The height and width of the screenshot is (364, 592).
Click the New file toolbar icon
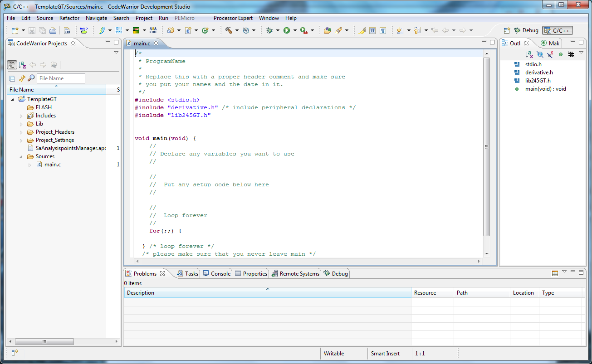[15, 30]
